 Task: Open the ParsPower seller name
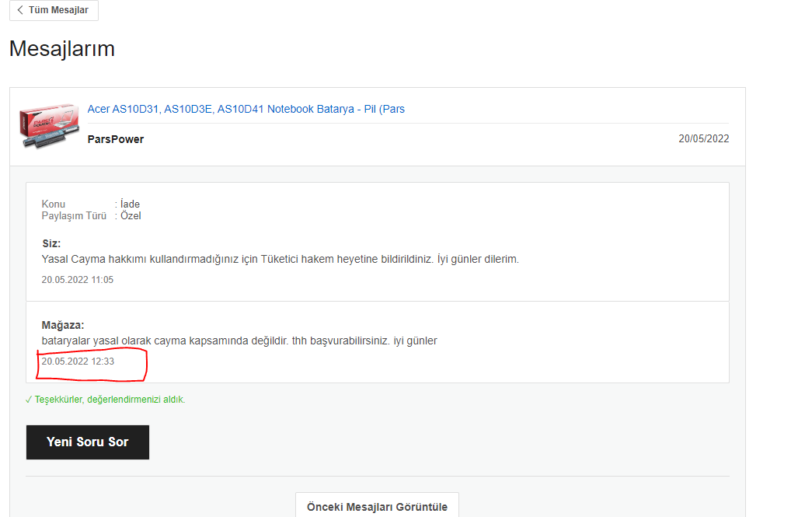[116, 139]
